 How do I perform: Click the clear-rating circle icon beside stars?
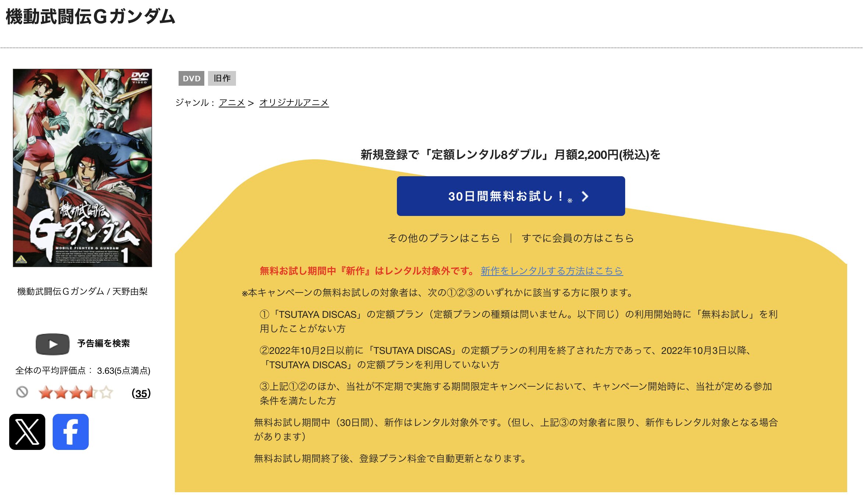point(22,392)
